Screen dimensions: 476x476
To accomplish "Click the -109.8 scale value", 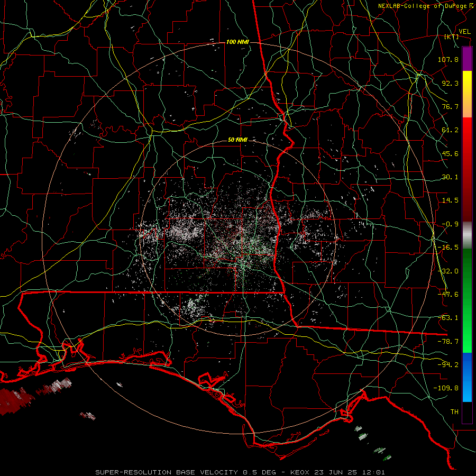I will [x=446, y=388].
